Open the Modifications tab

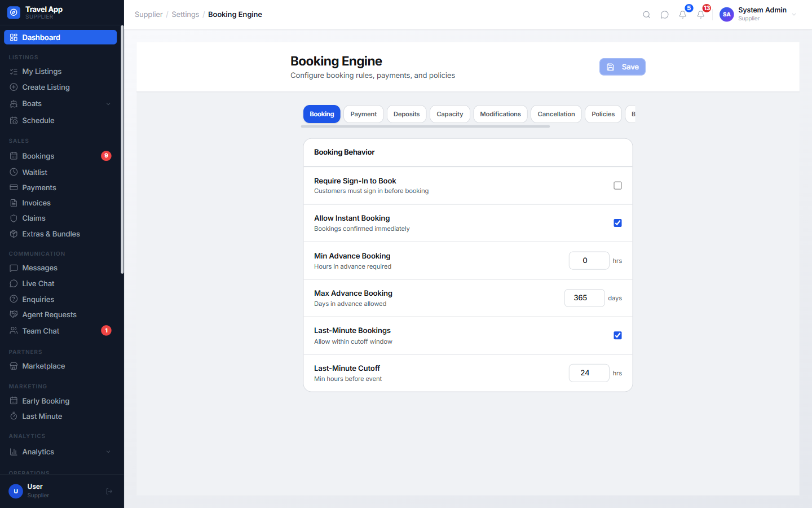point(501,114)
